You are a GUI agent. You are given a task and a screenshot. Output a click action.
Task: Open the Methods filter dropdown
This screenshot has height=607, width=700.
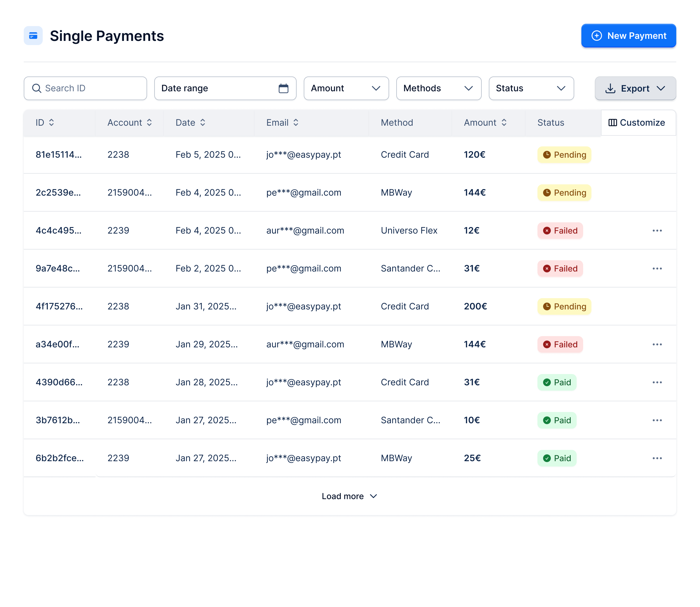click(438, 88)
